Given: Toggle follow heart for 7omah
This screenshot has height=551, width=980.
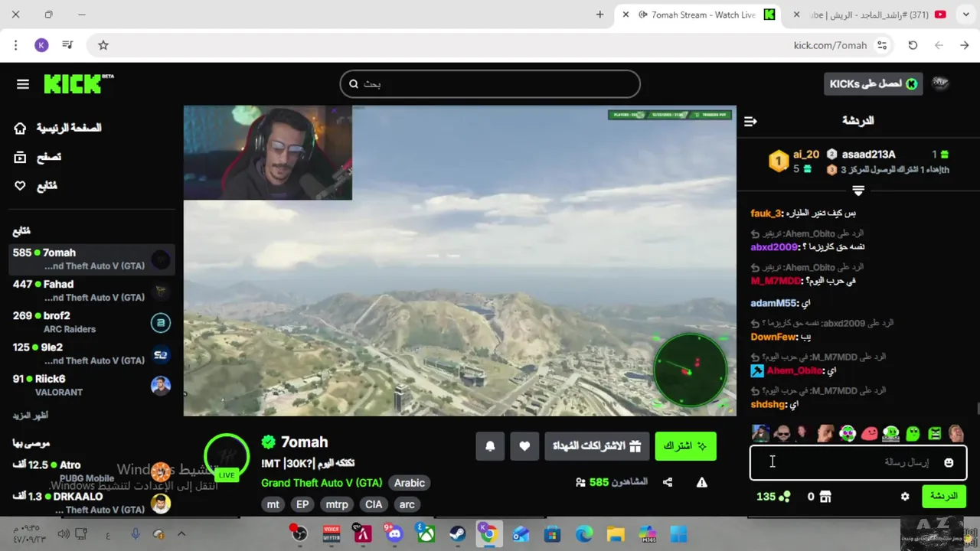Looking at the screenshot, I should [x=524, y=446].
